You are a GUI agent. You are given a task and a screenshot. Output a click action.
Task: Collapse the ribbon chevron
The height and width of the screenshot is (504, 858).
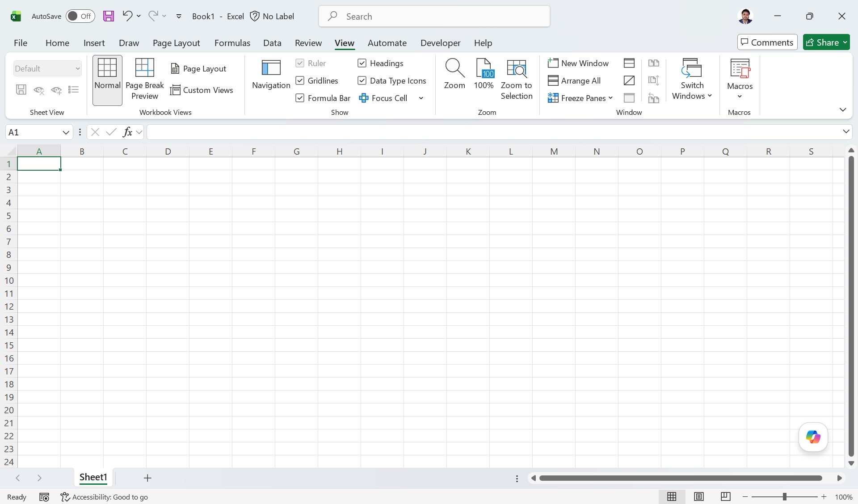point(843,109)
